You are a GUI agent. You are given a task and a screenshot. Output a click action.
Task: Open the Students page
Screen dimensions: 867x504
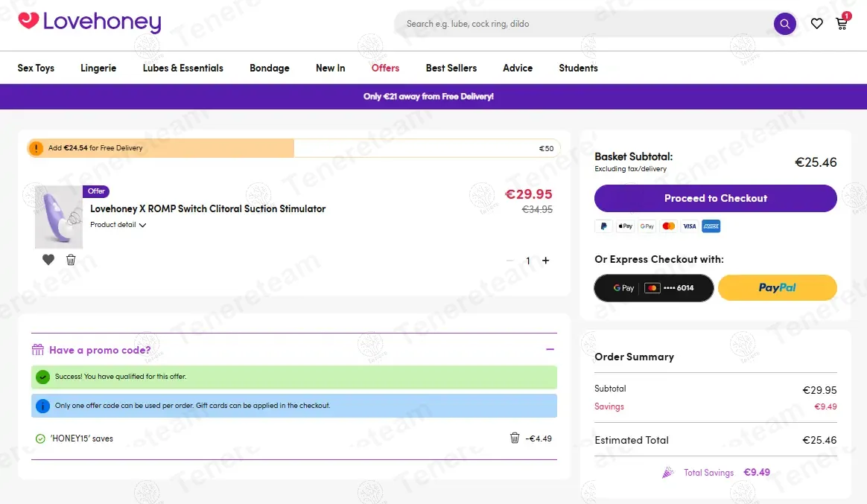pyautogui.click(x=578, y=68)
